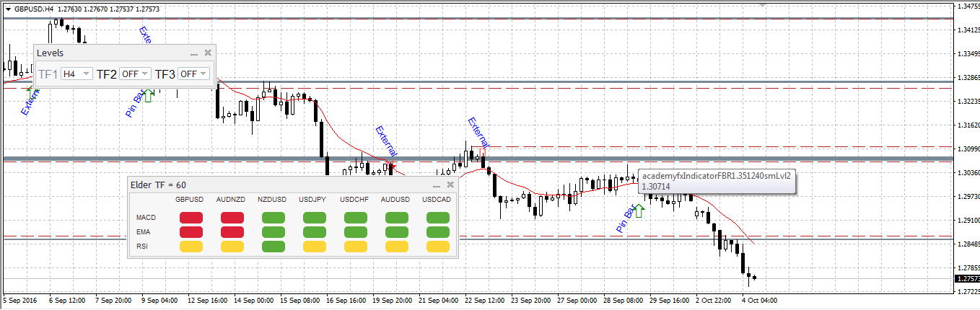
Task: Click the Levels panel title bar
Action: pos(125,53)
